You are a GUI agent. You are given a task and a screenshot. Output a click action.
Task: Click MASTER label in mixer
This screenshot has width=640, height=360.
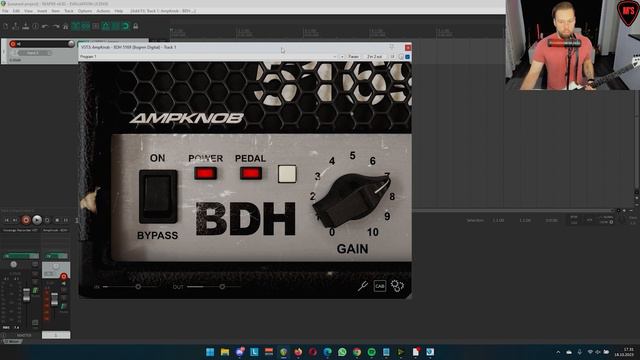[x=24, y=335]
